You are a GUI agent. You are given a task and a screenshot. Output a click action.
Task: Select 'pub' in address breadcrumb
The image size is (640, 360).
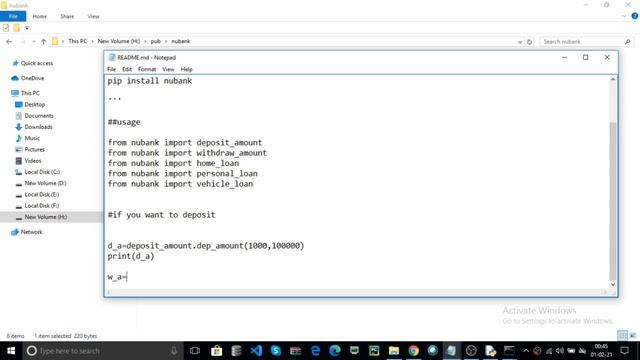(156, 41)
